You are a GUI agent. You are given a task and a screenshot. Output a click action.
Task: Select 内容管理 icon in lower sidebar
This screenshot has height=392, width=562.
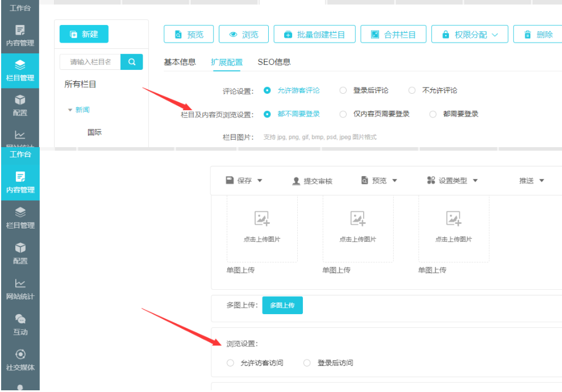tap(20, 177)
